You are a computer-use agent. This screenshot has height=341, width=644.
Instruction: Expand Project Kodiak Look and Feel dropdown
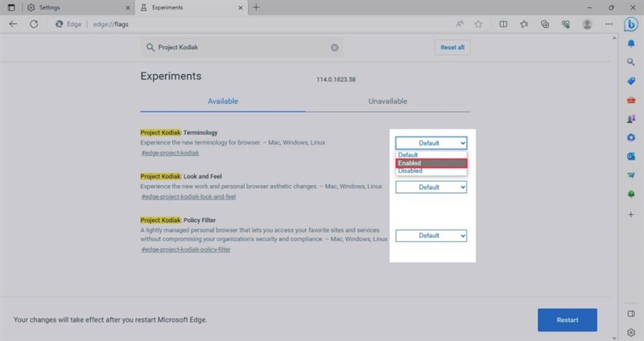(x=431, y=187)
